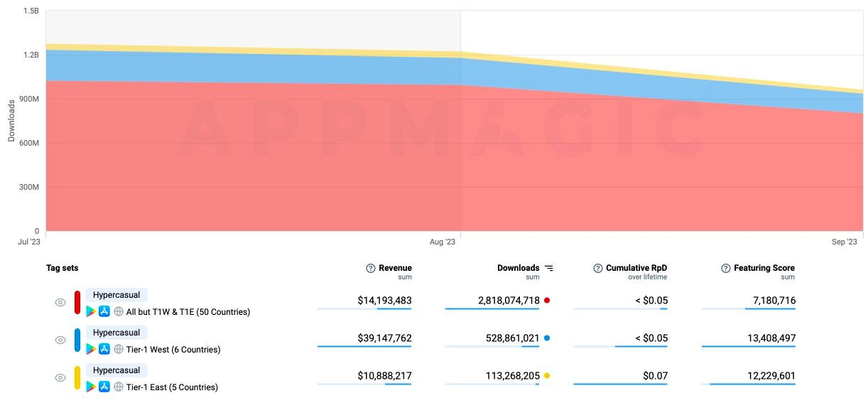Click the red color bar swatch

[77, 303]
